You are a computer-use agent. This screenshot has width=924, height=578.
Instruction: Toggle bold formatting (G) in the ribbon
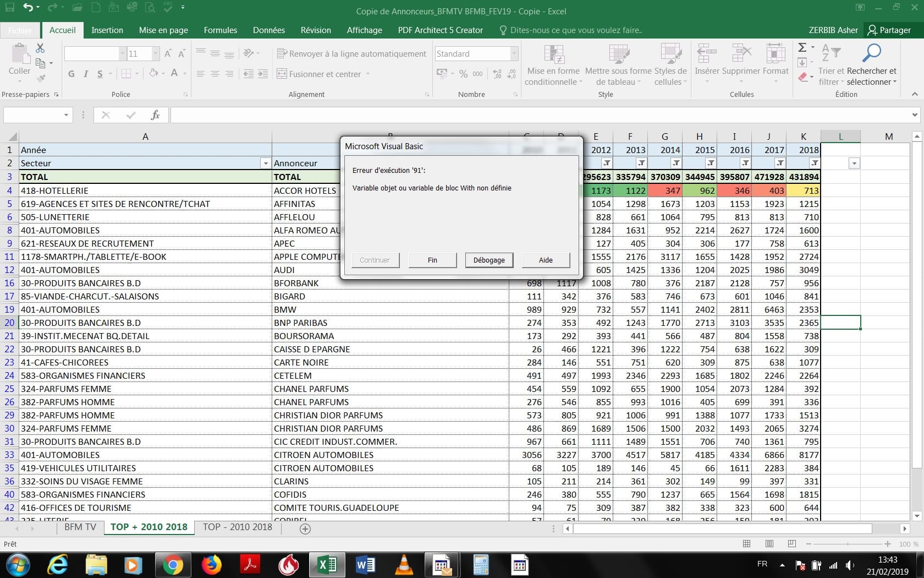point(71,74)
